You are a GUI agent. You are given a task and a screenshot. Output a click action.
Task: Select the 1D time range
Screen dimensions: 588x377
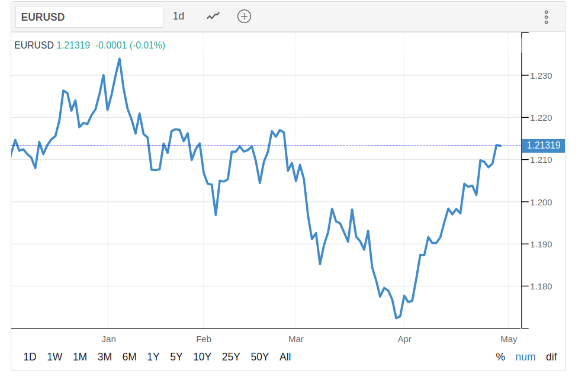pos(30,357)
